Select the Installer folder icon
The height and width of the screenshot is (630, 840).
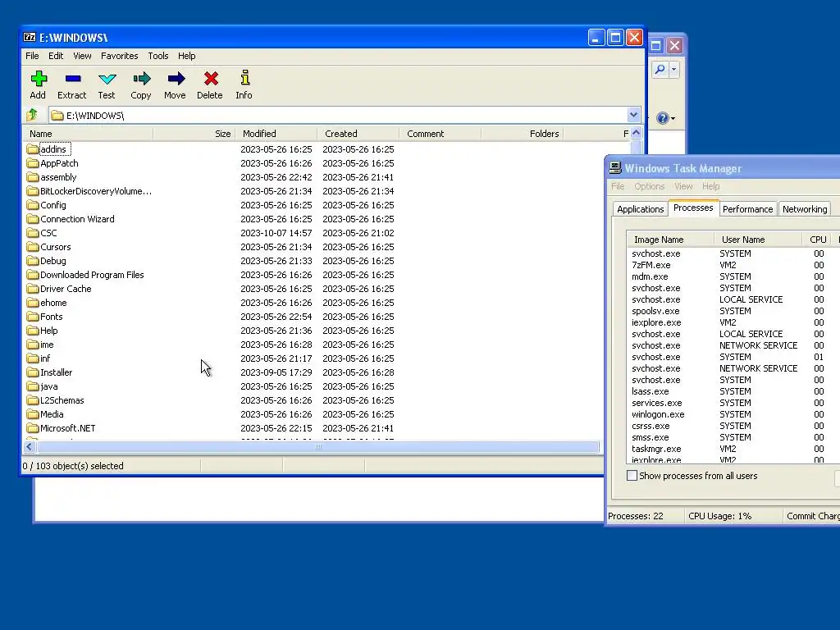[x=33, y=372]
